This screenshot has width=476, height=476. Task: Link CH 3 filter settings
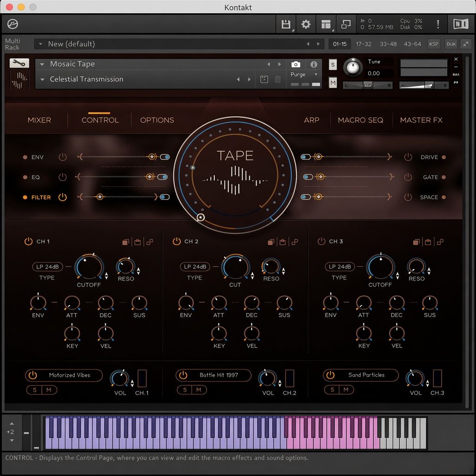click(x=440, y=242)
